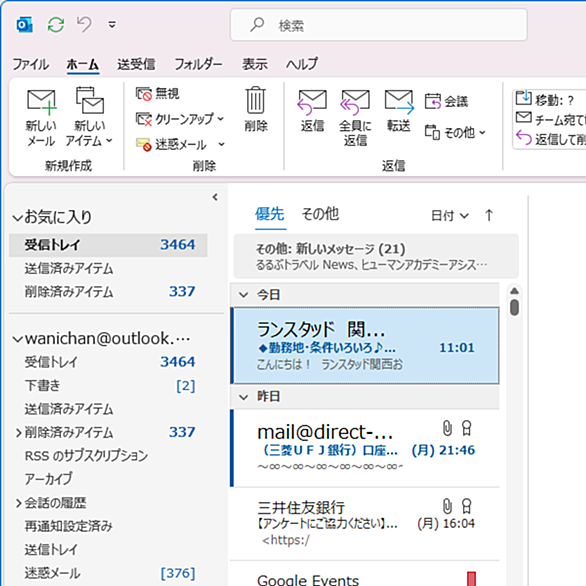The height and width of the screenshot is (586, 586).
Task: Click the 返信 reply icon
Action: (x=312, y=102)
